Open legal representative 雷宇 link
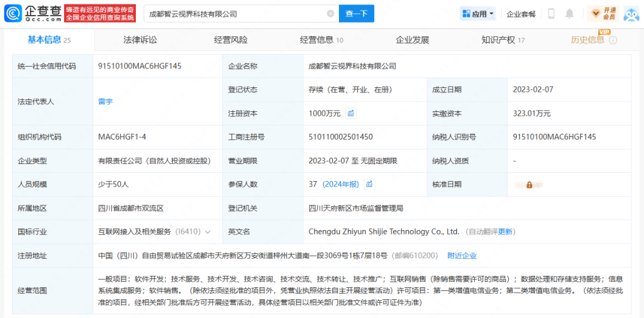This screenshot has height=318, width=644. [x=106, y=101]
